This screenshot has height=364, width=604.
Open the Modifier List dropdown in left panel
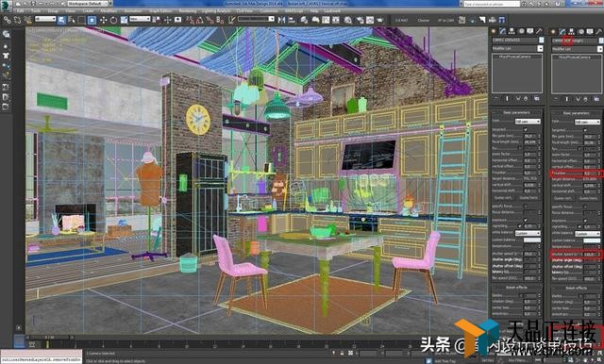[x=517, y=48]
